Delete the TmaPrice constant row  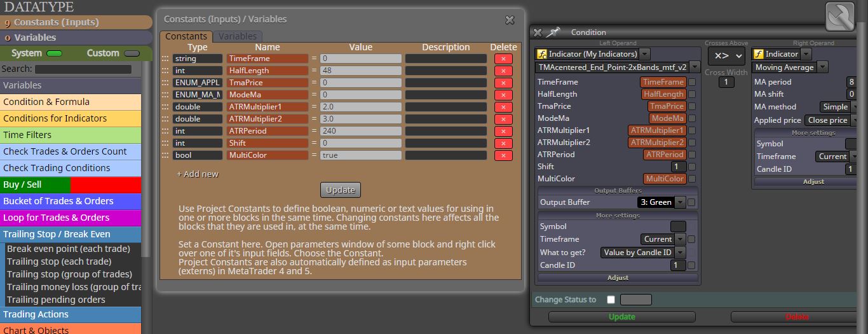(x=503, y=83)
